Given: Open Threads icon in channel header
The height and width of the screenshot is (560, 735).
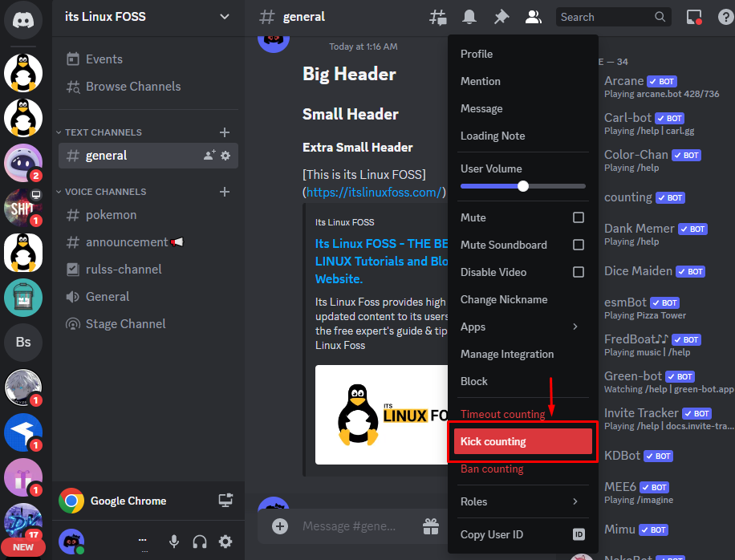Looking at the screenshot, I should pyautogui.click(x=438, y=18).
